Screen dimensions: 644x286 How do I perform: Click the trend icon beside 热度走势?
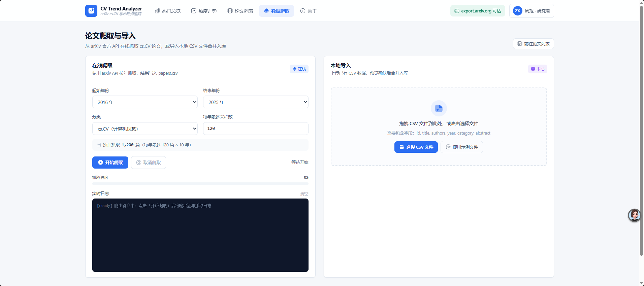(x=194, y=11)
